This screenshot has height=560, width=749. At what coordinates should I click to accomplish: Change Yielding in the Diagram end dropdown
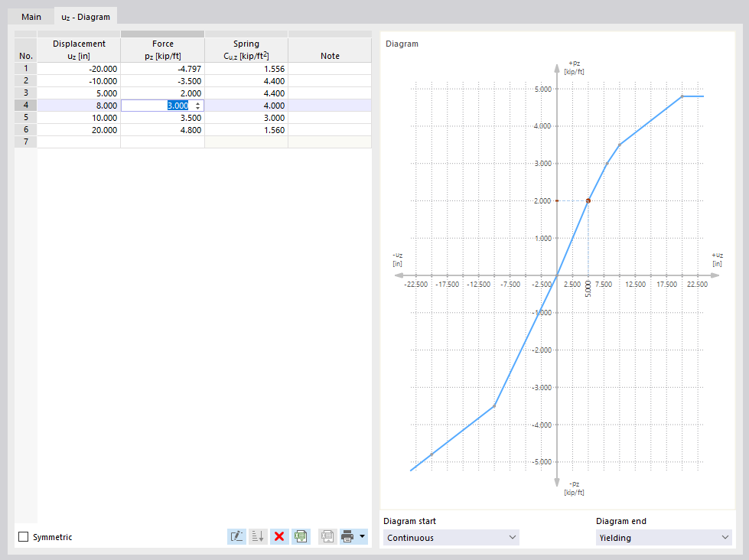(662, 537)
